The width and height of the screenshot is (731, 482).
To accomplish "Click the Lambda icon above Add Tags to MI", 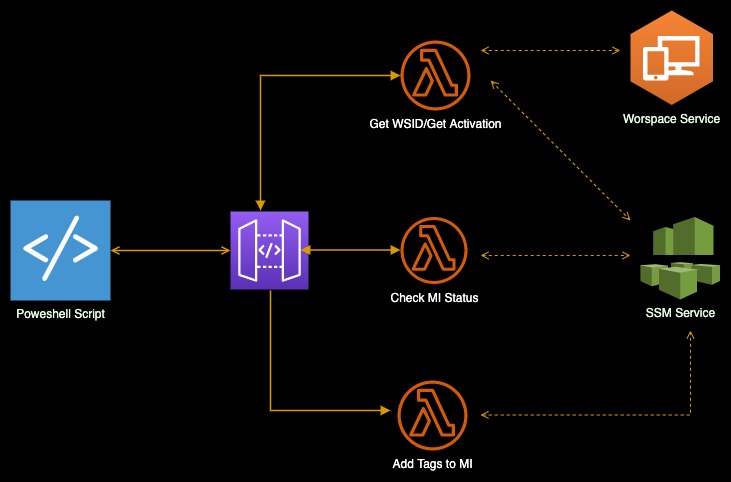I will (432, 415).
